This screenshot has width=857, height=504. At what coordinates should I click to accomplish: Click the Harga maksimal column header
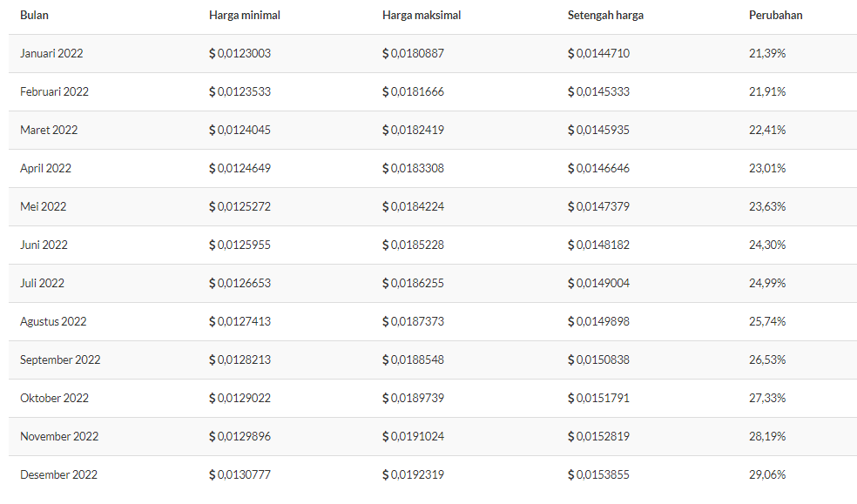click(x=422, y=16)
